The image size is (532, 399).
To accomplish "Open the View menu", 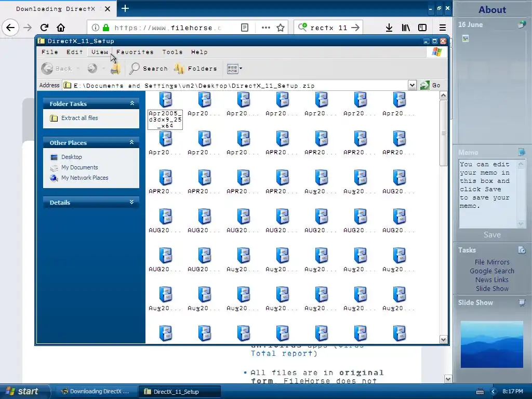I will tap(99, 52).
